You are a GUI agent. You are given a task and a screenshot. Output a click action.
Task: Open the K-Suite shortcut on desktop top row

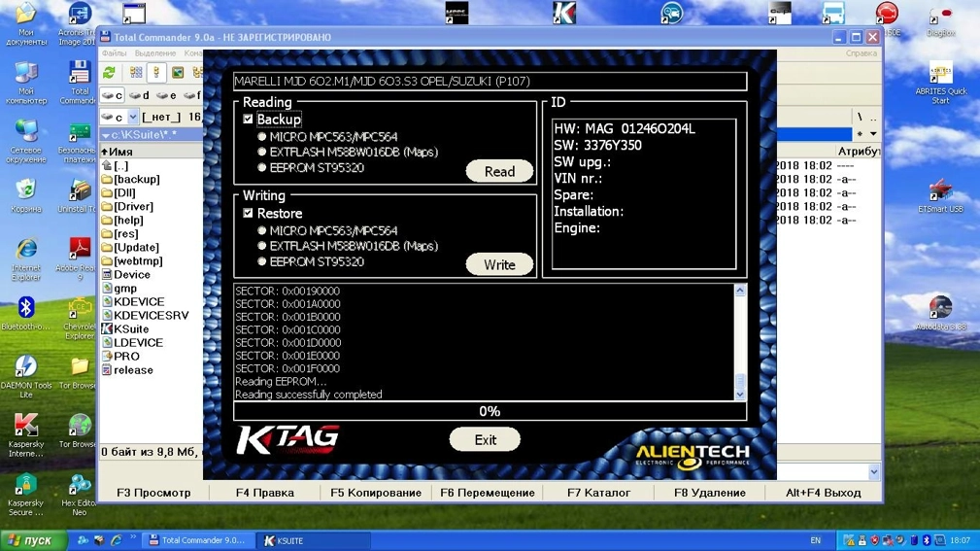(x=564, y=14)
